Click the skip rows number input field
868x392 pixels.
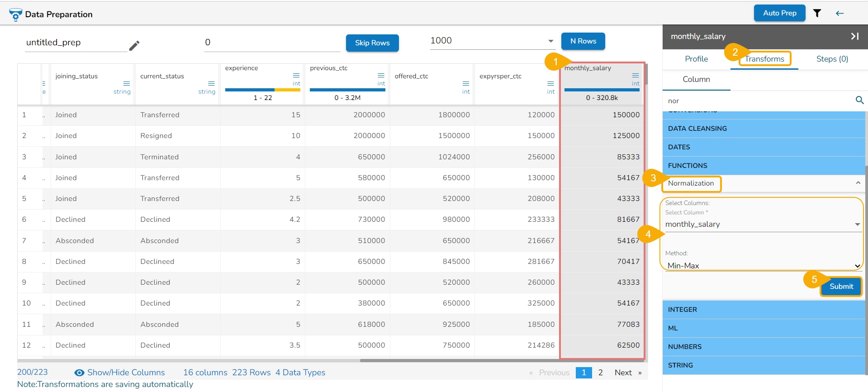point(271,43)
